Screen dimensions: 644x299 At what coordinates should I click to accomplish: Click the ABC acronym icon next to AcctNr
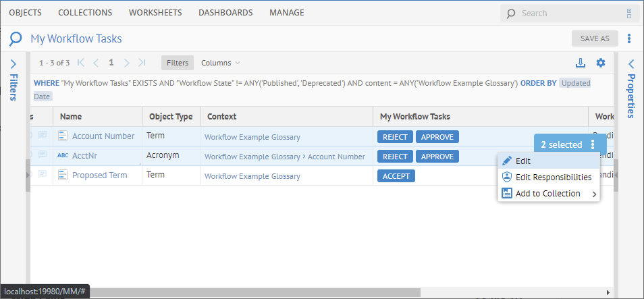[x=63, y=156]
